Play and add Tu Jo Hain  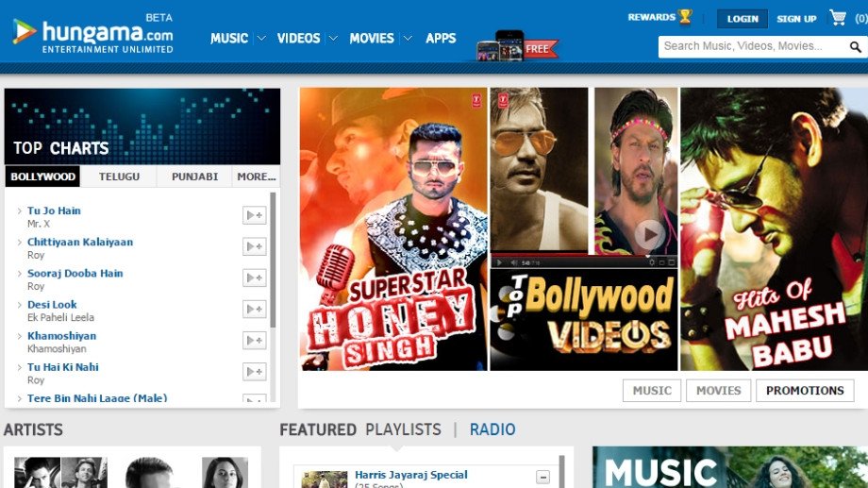pyautogui.click(x=254, y=215)
